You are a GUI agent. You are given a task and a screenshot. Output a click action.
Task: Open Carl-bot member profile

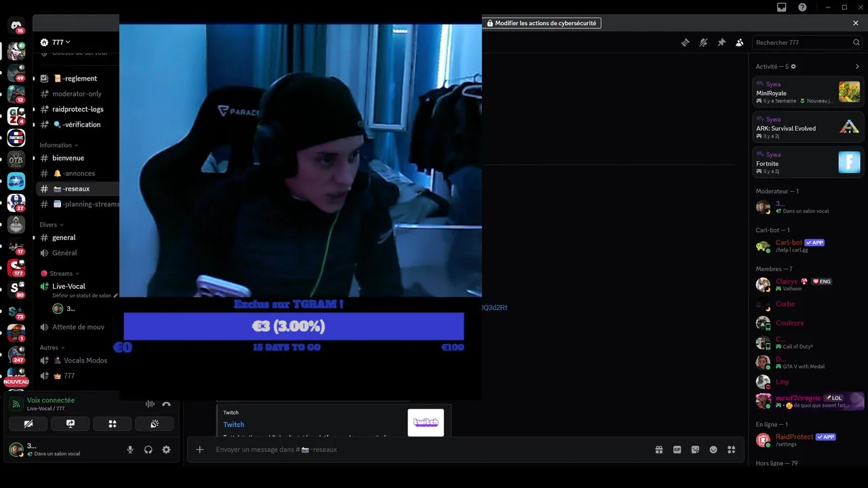click(808, 246)
